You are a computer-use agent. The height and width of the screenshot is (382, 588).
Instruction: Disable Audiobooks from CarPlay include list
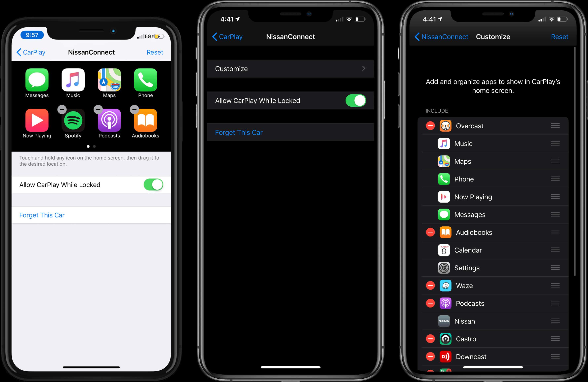[429, 232]
